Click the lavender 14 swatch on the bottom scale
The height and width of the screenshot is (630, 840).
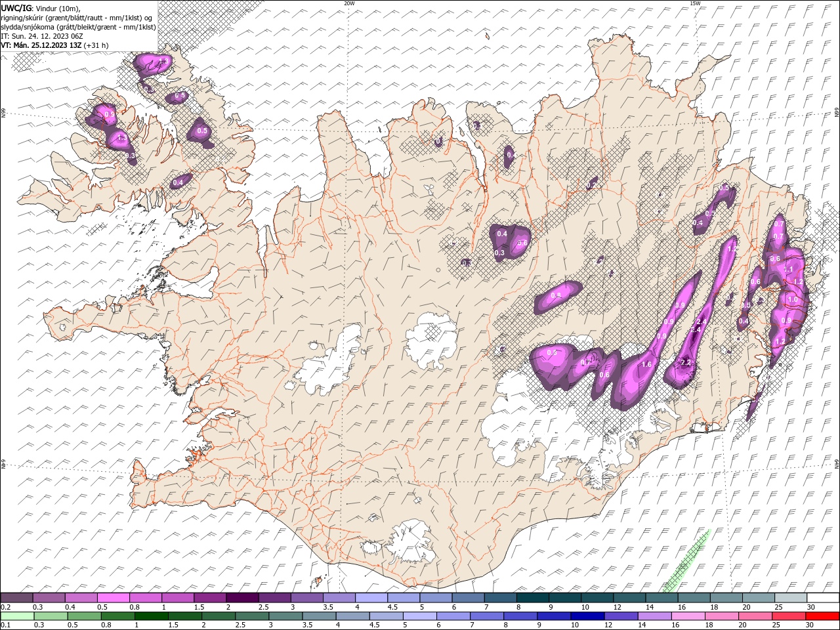pyautogui.click(x=654, y=616)
